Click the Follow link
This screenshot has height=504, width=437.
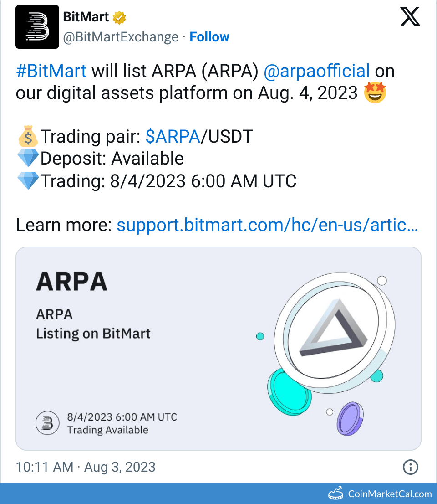pyautogui.click(x=209, y=37)
